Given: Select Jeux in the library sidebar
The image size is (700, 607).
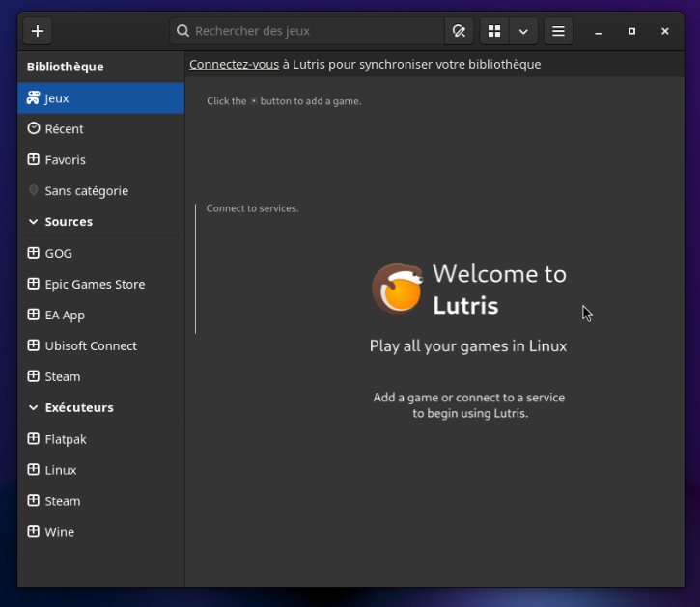Looking at the screenshot, I should (100, 98).
